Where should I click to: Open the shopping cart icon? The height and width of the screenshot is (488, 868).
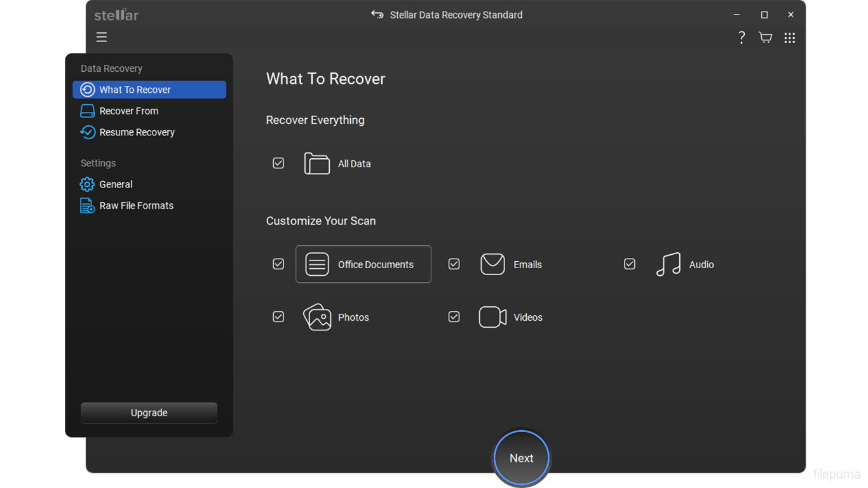[x=765, y=37]
